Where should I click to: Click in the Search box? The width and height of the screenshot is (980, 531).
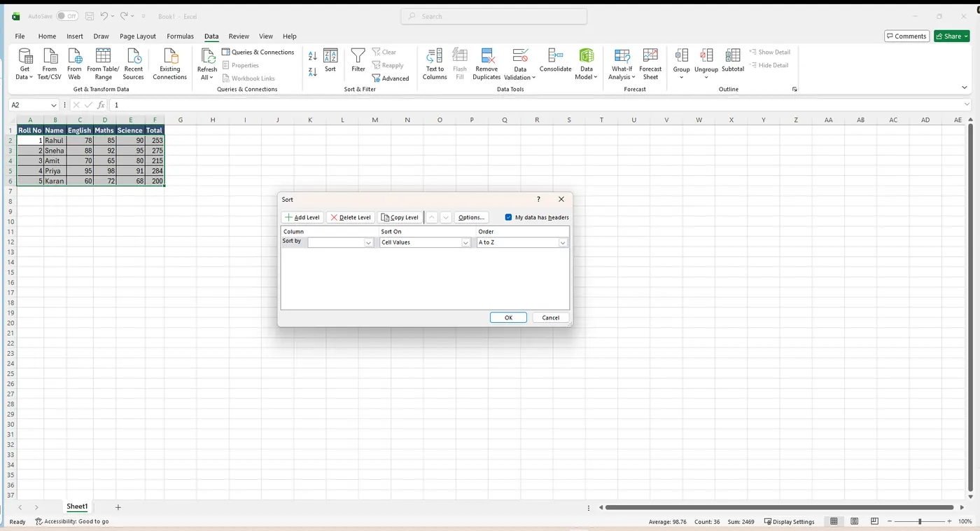(x=494, y=16)
